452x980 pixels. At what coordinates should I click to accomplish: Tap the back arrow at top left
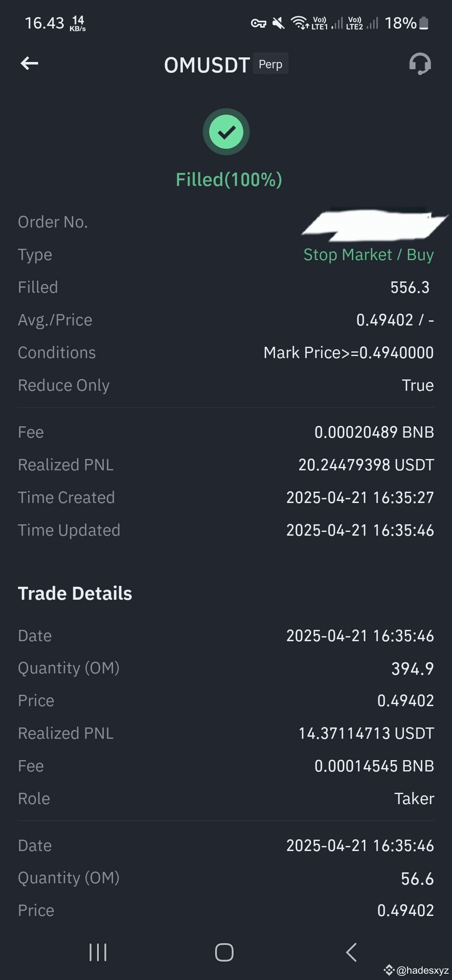(29, 64)
